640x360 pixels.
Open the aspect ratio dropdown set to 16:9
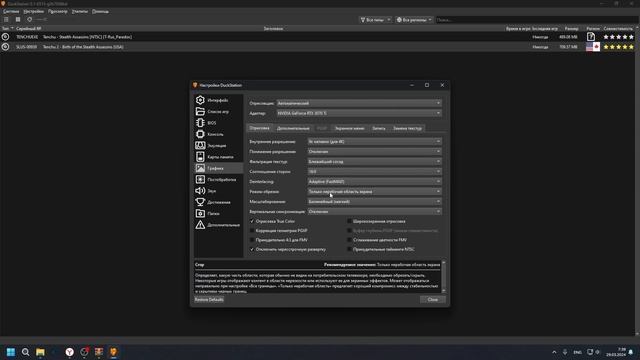[x=374, y=171]
